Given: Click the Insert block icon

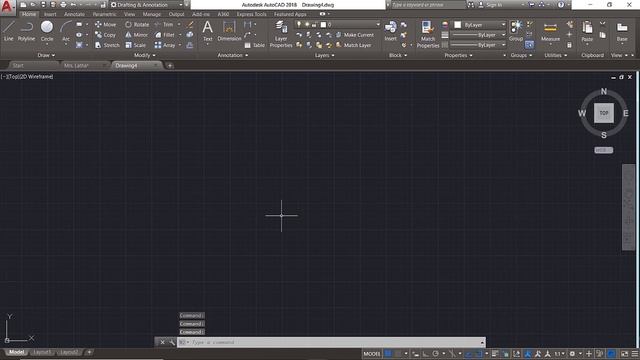Looking at the screenshot, I should click(x=390, y=31).
